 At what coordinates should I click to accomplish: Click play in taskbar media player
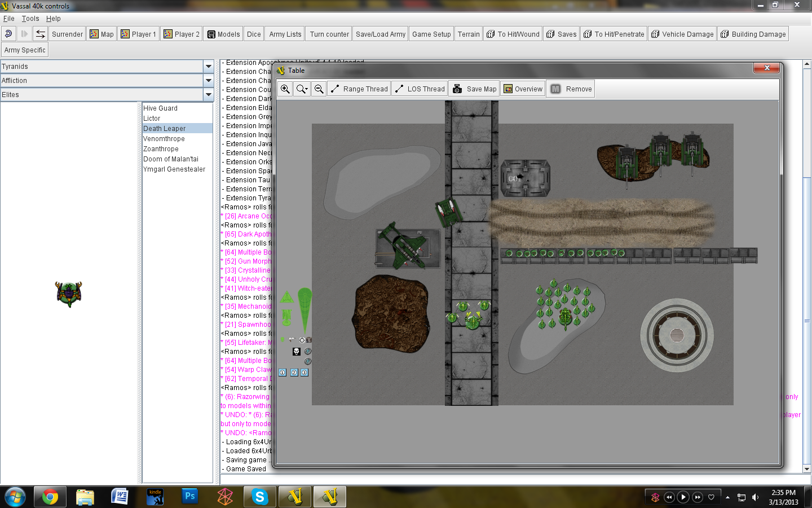point(683,497)
